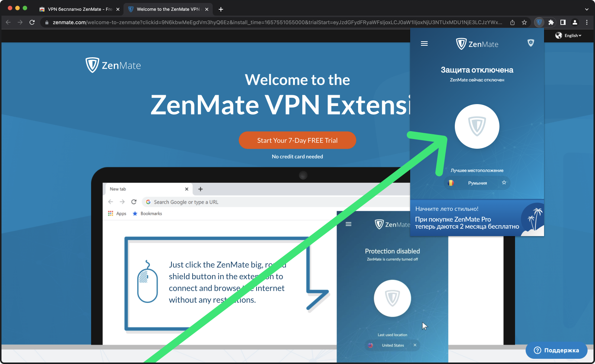Open the Румыния location selector

point(477,183)
